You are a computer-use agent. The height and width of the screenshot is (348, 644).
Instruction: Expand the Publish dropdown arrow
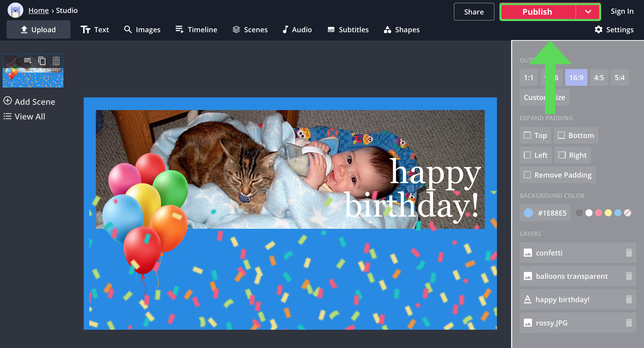[x=588, y=12]
